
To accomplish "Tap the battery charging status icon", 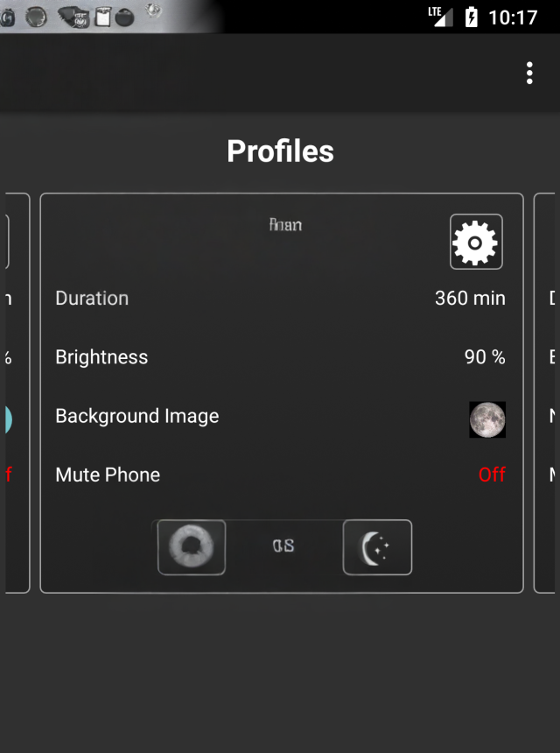I will (472, 17).
